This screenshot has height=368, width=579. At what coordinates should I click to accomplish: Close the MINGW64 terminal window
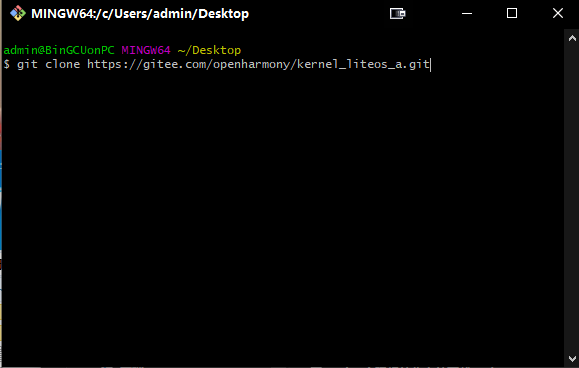point(558,13)
